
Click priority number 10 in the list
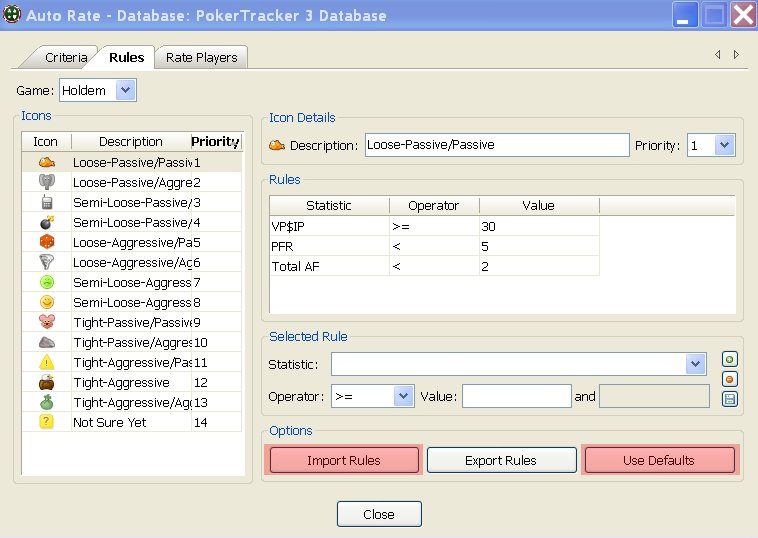click(x=201, y=342)
